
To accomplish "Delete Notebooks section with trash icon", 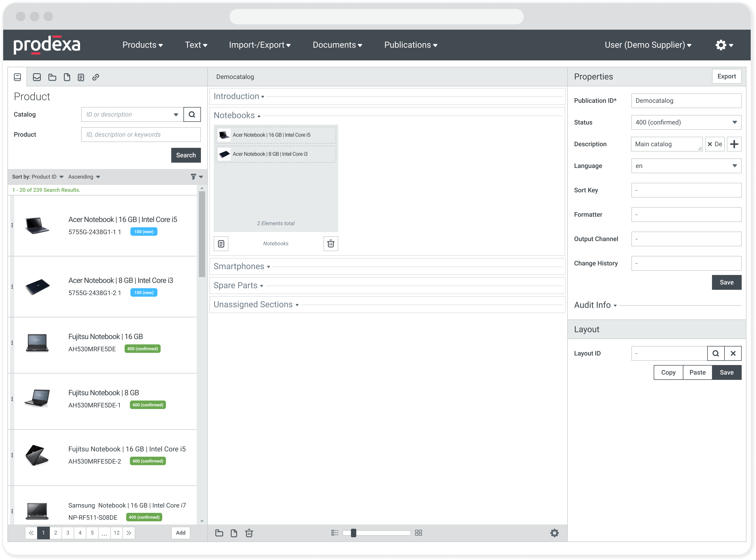I will (x=331, y=243).
